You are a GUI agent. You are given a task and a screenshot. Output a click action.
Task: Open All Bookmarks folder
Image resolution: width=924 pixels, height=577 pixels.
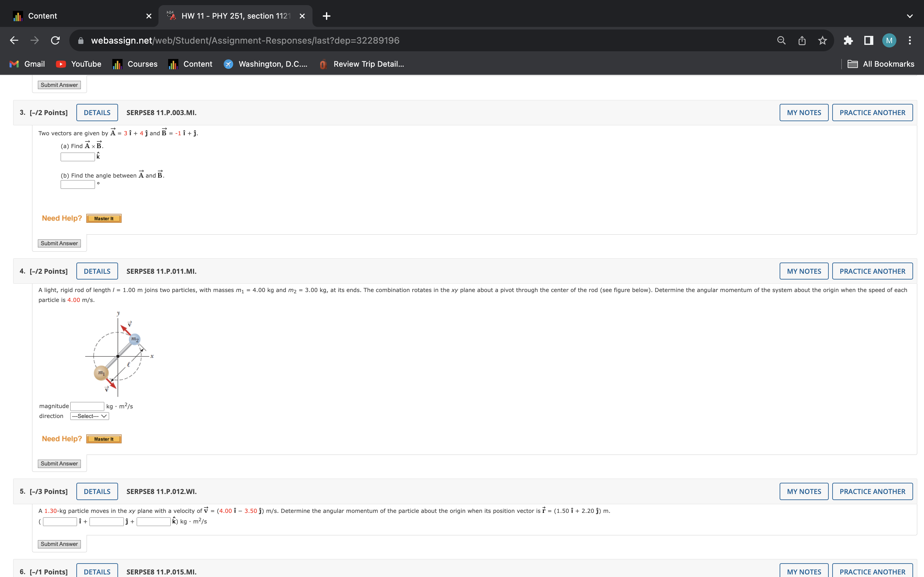[x=881, y=64]
